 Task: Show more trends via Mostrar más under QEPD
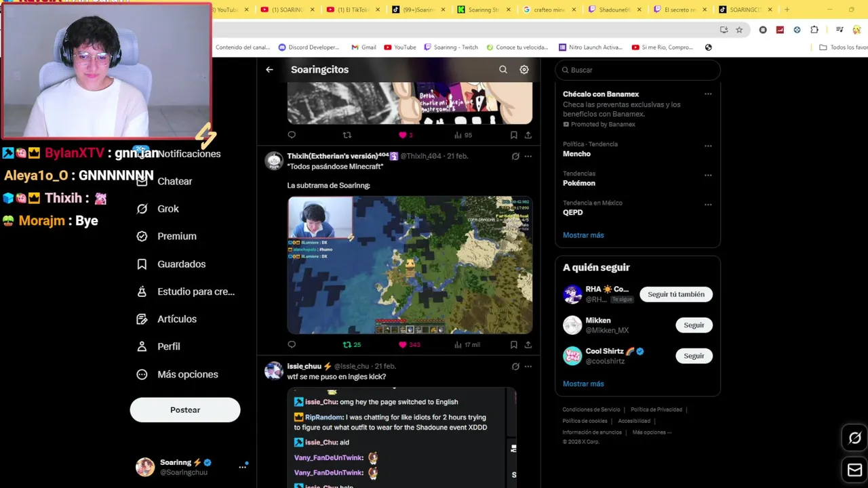pyautogui.click(x=583, y=235)
